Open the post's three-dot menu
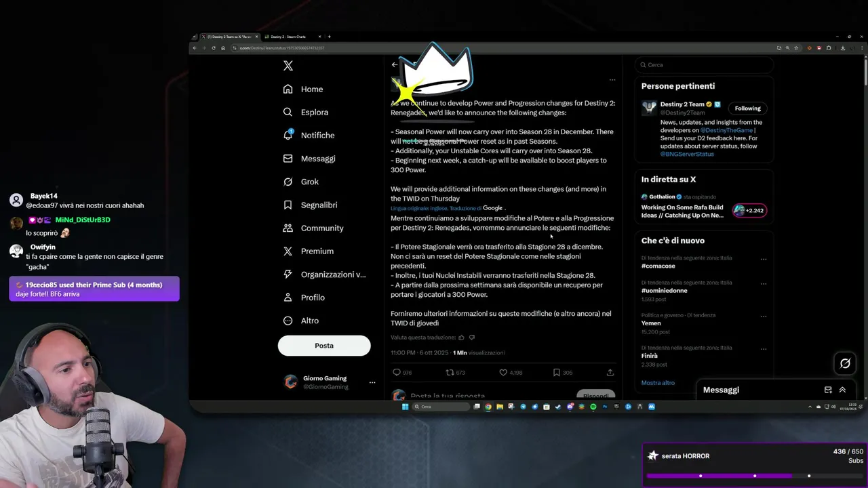 pyautogui.click(x=612, y=80)
